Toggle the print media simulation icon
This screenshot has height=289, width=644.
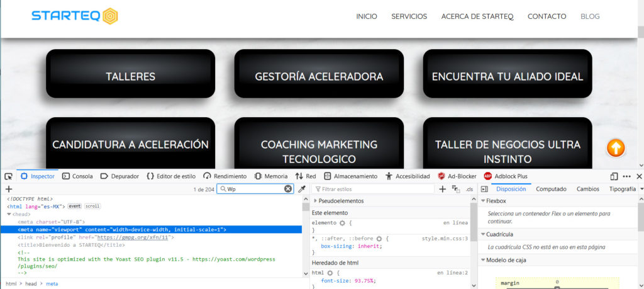(456, 189)
